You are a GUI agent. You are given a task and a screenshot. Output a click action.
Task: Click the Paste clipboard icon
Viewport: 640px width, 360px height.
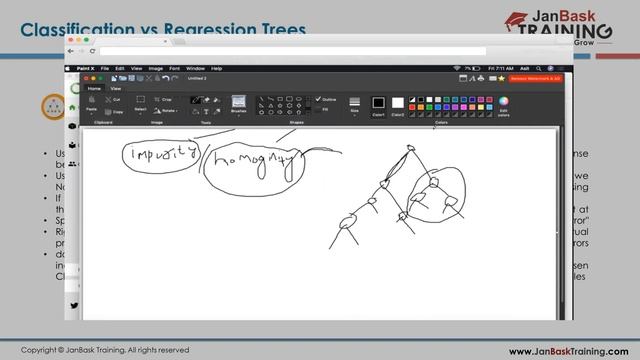[x=91, y=100]
